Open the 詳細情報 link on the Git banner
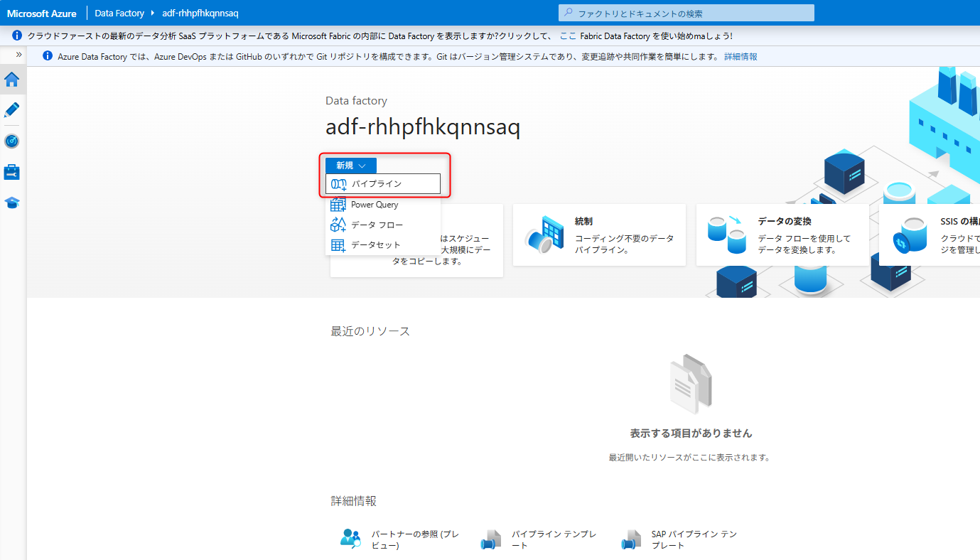 pyautogui.click(x=741, y=56)
